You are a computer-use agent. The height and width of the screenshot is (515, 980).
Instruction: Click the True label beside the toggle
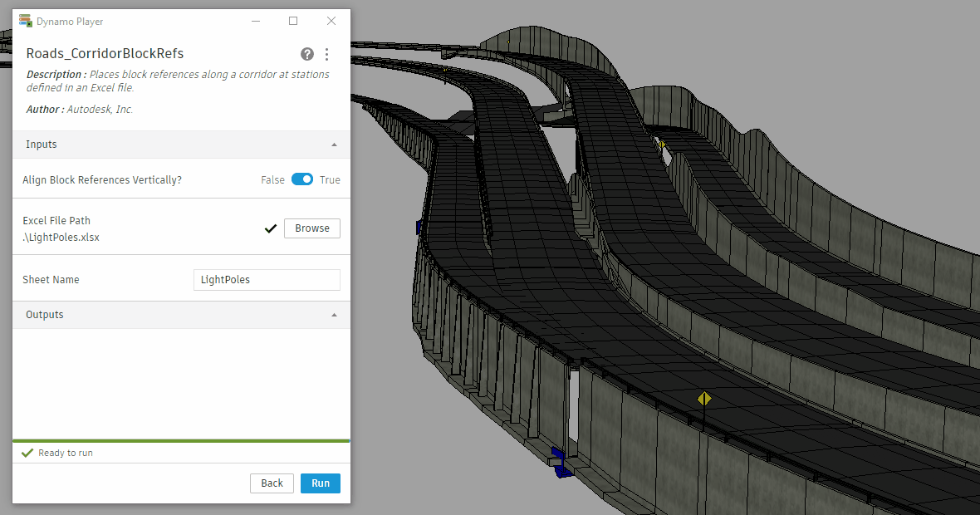point(330,180)
